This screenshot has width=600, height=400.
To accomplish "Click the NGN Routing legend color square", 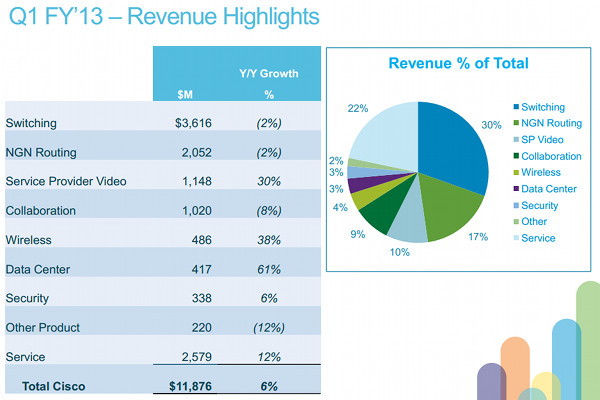I will (516, 123).
